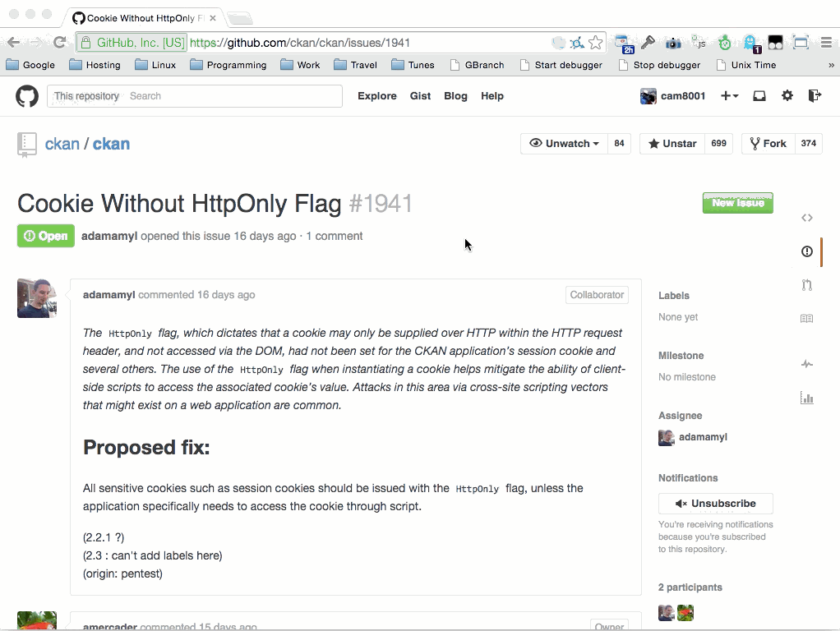Click the green Open status badge

[x=45, y=236]
